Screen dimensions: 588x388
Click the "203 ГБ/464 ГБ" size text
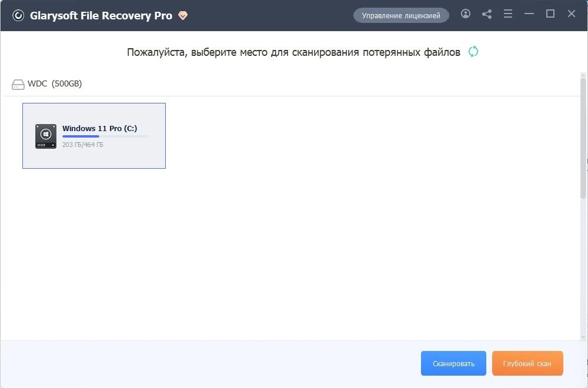[x=82, y=145]
